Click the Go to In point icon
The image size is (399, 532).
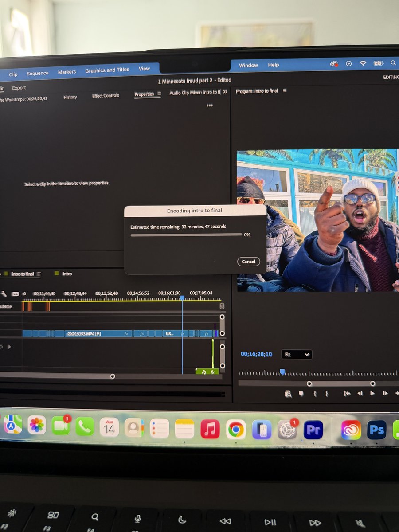[x=348, y=394]
